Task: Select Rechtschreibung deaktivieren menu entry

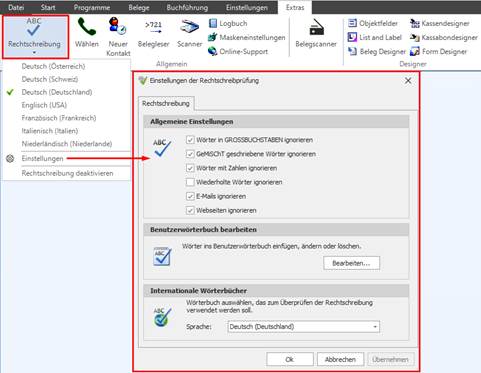Action: click(x=67, y=173)
